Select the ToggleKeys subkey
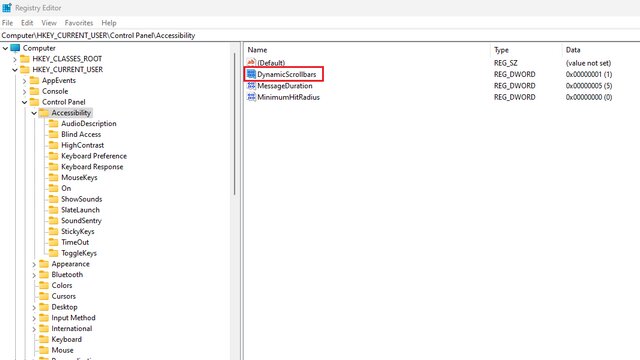 79,253
